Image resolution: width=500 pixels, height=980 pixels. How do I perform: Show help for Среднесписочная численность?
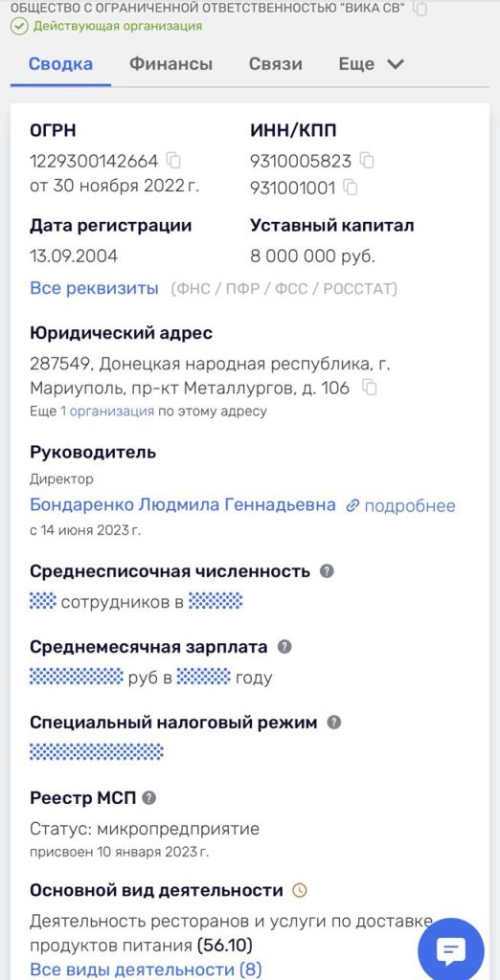tap(327, 570)
